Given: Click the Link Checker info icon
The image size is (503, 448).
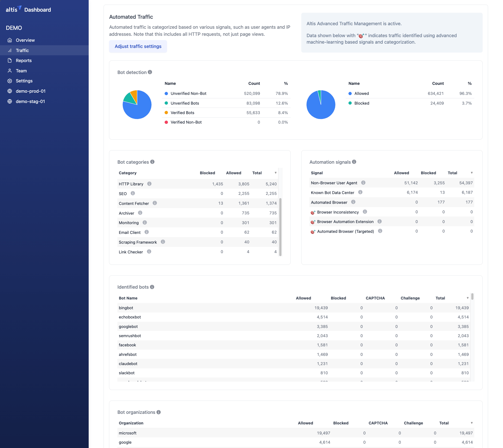Looking at the screenshot, I should click(149, 252).
